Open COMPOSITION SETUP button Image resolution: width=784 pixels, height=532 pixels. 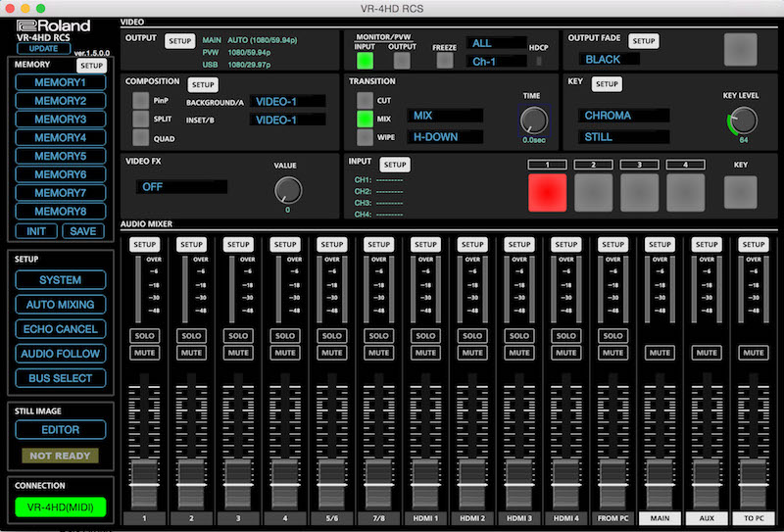click(203, 84)
